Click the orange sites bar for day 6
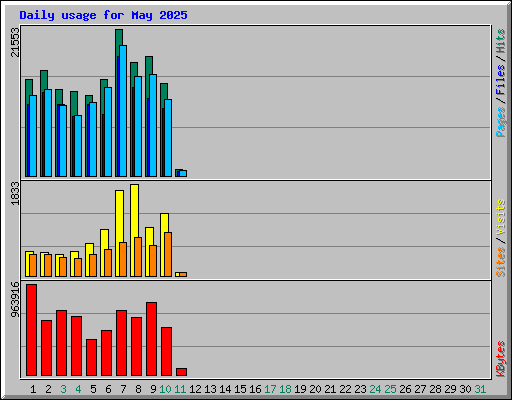 tap(108, 263)
